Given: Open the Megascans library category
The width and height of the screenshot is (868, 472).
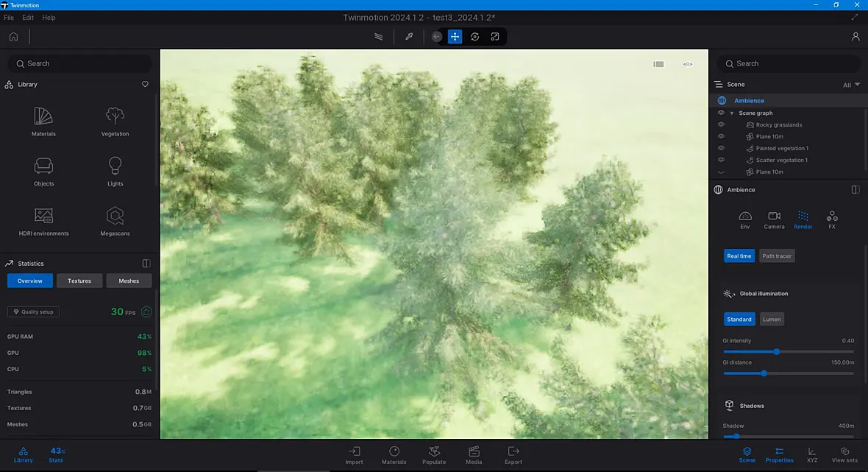Looking at the screenshot, I should click(115, 222).
